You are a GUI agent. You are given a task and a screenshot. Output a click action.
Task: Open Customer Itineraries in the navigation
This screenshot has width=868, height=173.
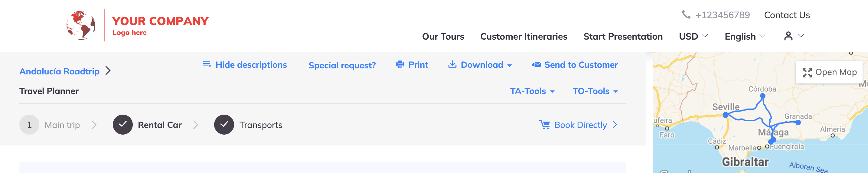coord(524,36)
